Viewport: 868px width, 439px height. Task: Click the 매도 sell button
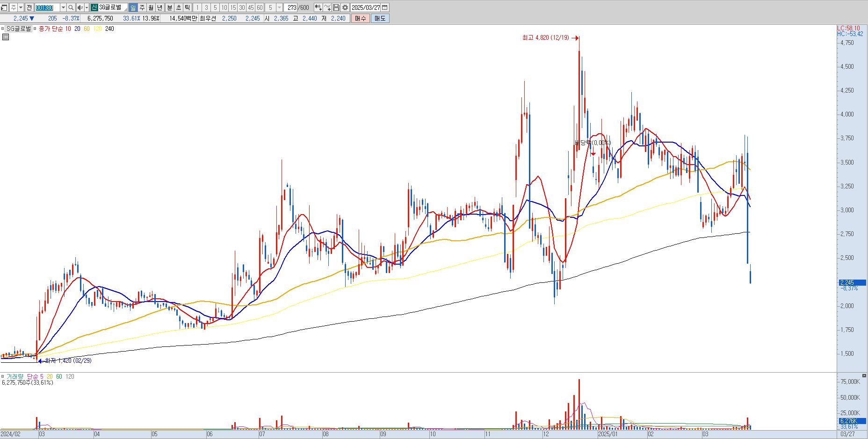click(x=380, y=18)
